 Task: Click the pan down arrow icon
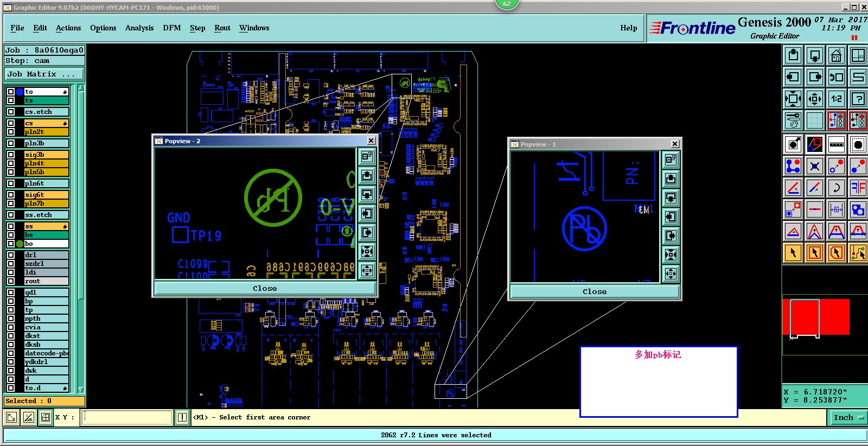pyautogui.click(x=815, y=55)
